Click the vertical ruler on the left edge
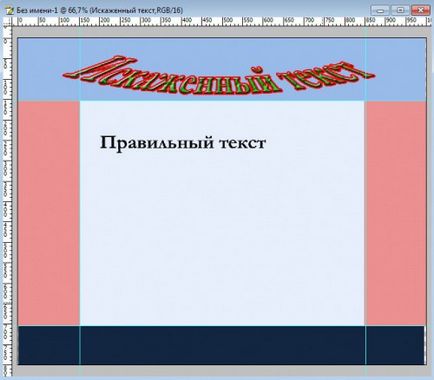This screenshot has width=434, height=380. tap(7, 200)
